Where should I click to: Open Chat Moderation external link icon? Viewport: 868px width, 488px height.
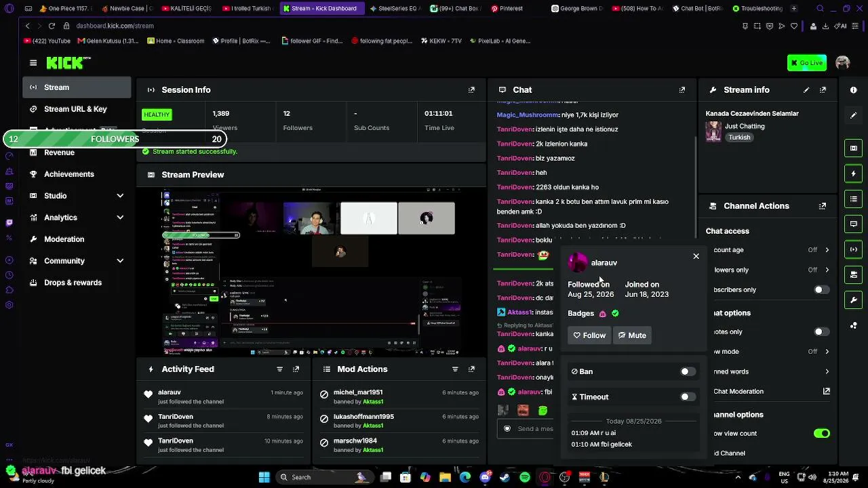827,391
